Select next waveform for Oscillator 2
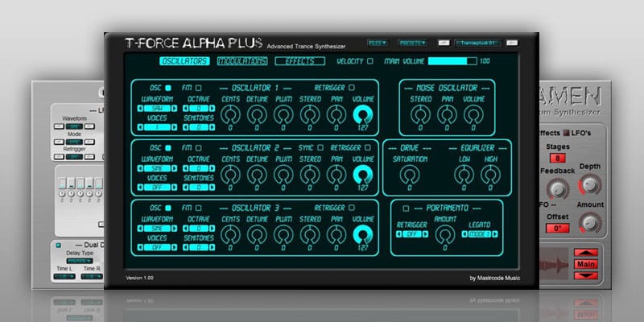644x322 pixels. click(174, 168)
